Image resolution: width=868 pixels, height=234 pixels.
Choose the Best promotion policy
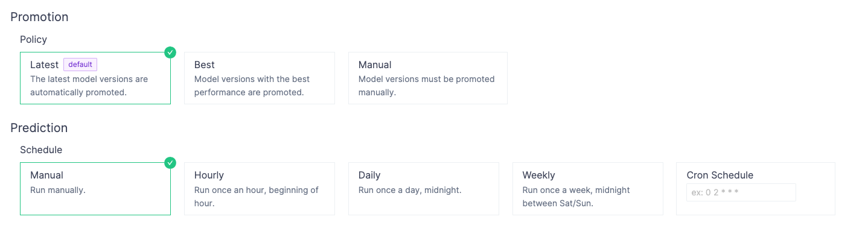click(x=260, y=78)
